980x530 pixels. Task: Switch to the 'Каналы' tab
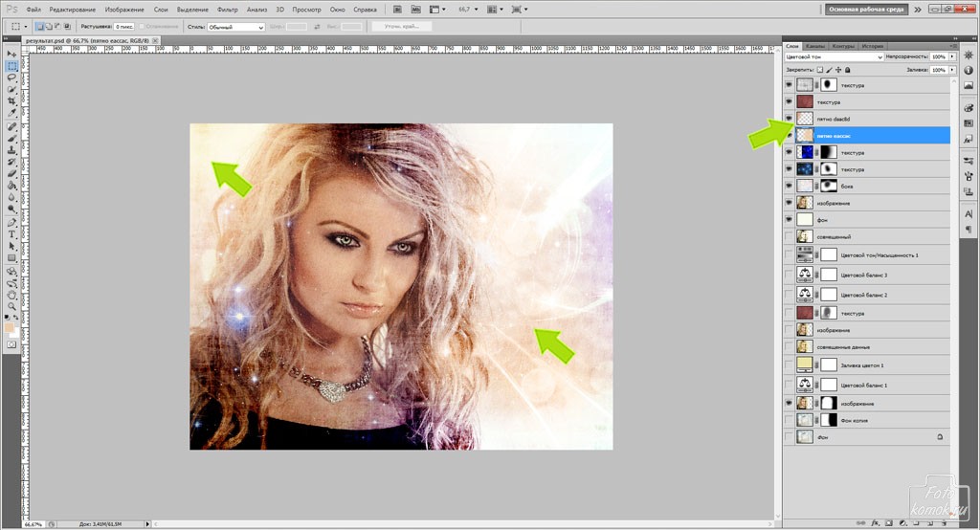coord(815,46)
